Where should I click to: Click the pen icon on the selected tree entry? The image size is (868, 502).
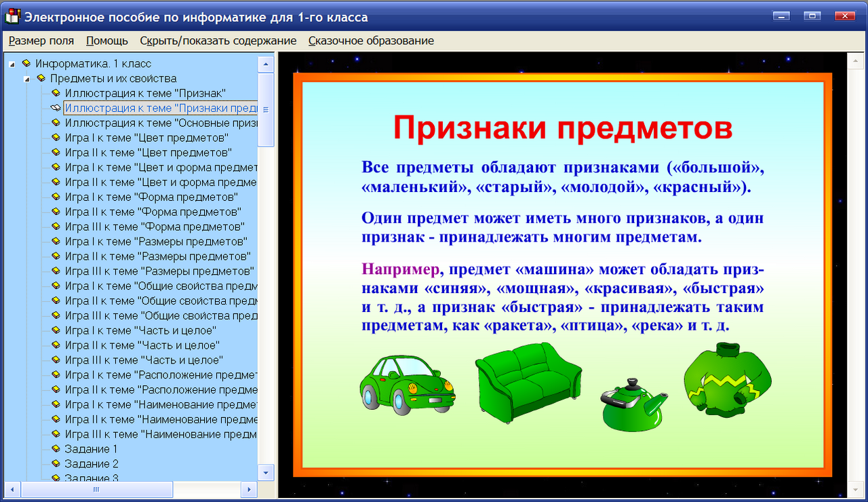point(56,108)
